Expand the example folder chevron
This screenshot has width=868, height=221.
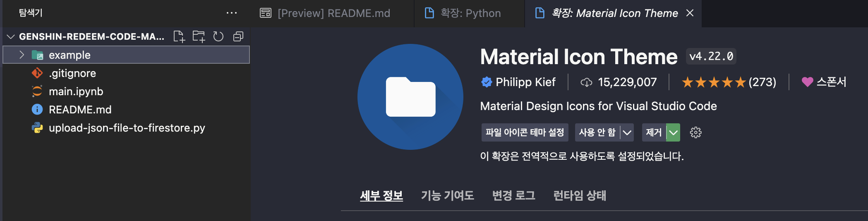click(22, 55)
